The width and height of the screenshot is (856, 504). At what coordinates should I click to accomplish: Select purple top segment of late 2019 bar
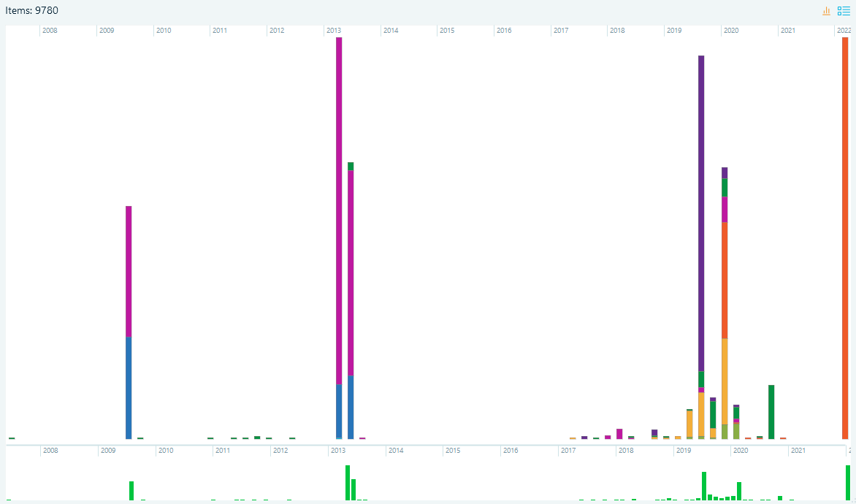[725, 173]
